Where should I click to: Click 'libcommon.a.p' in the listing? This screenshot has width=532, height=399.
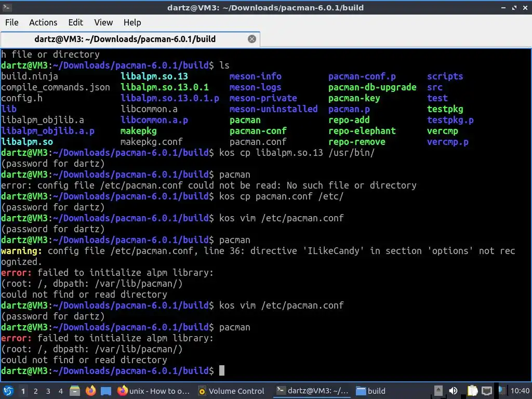click(154, 120)
